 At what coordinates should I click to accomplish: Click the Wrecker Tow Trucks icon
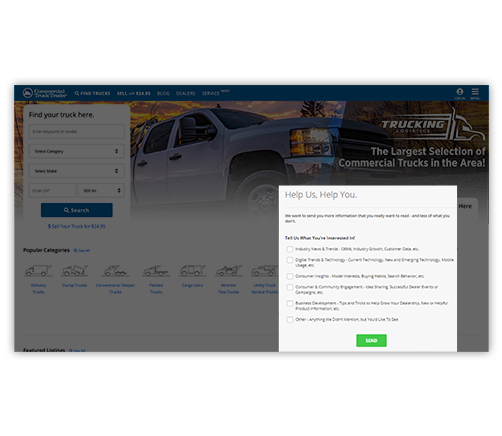click(229, 271)
